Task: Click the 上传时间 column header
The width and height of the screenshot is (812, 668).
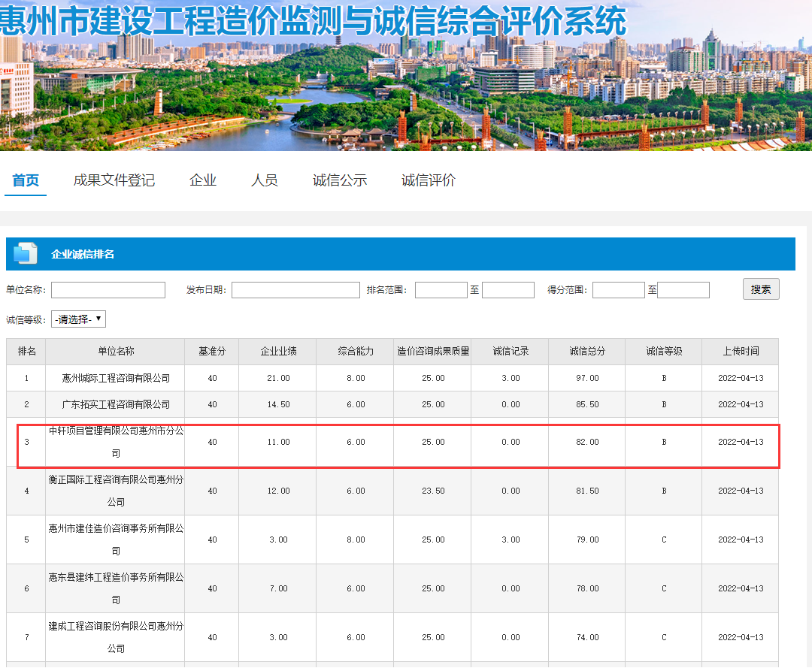Action: [x=741, y=351]
